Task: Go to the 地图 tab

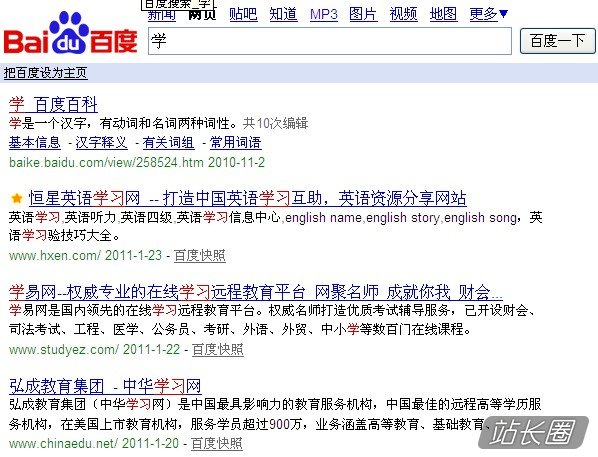Action: tap(443, 14)
